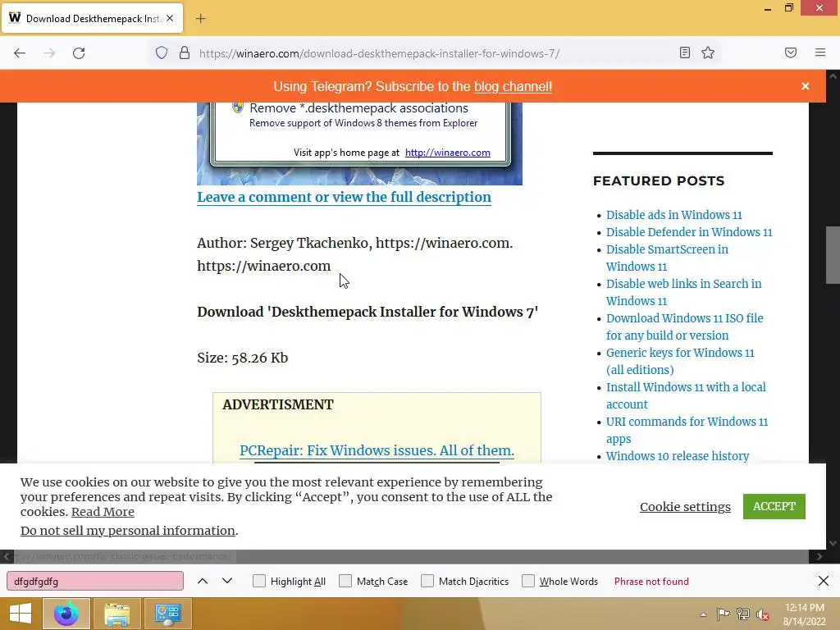Open Disable Defender in Windows 11
The width and height of the screenshot is (840, 630).
(x=689, y=232)
